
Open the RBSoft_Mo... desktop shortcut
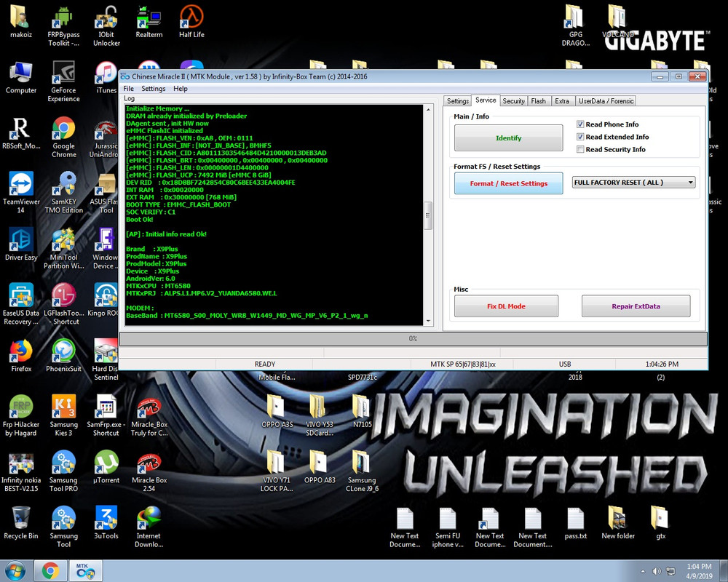click(x=21, y=134)
